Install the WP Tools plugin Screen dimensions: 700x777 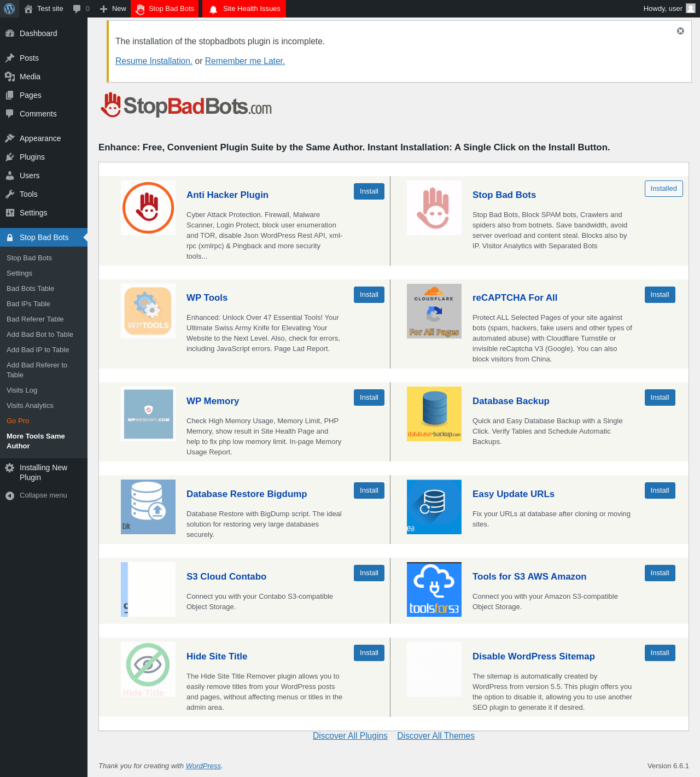(369, 295)
